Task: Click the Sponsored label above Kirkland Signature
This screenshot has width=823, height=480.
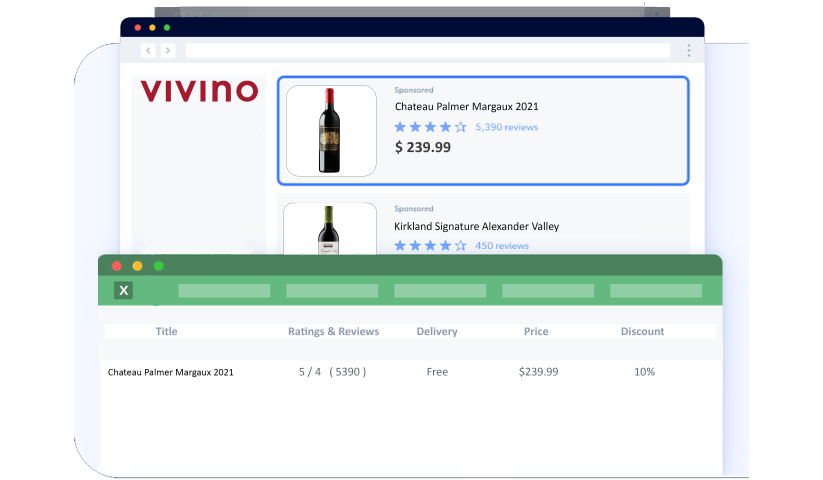Action: [x=414, y=209]
